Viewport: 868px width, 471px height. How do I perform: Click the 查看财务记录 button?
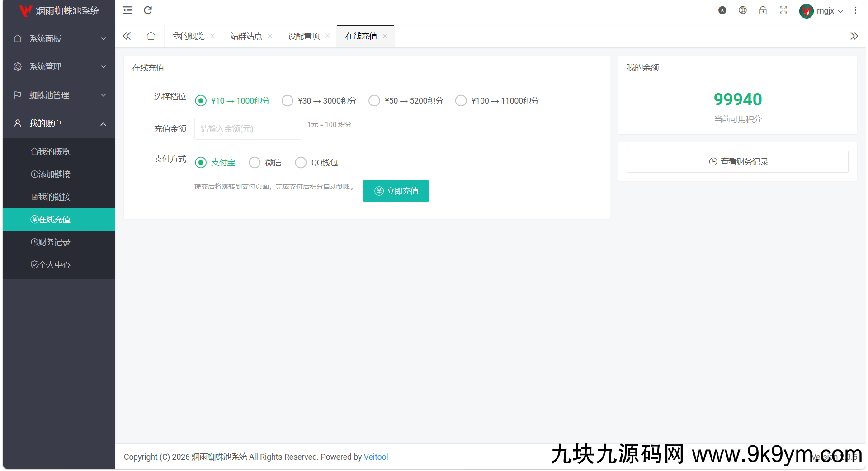pos(738,162)
